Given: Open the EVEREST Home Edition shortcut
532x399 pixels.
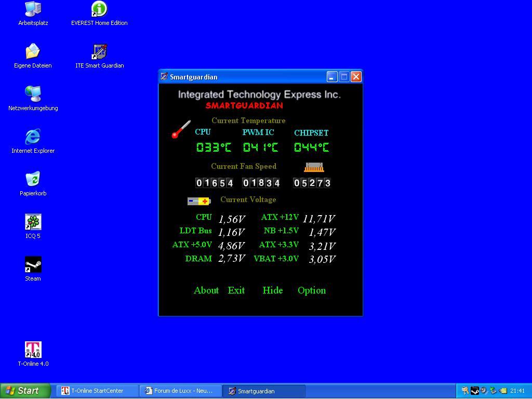Looking at the screenshot, I should pos(99,14).
